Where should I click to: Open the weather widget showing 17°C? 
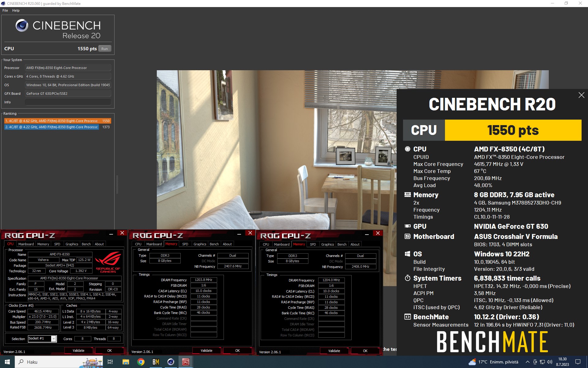[x=493, y=362]
